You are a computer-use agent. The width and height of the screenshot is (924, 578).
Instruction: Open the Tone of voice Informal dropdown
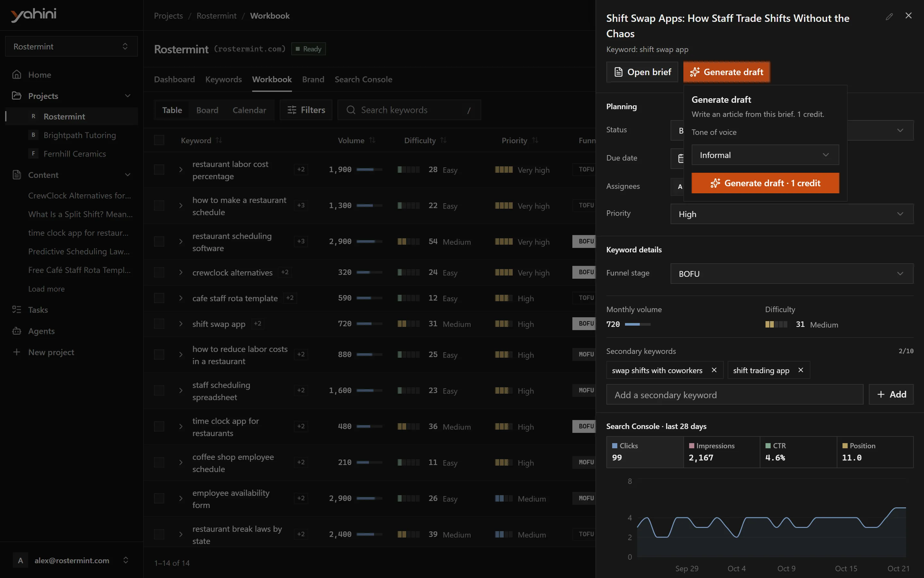[765, 155]
